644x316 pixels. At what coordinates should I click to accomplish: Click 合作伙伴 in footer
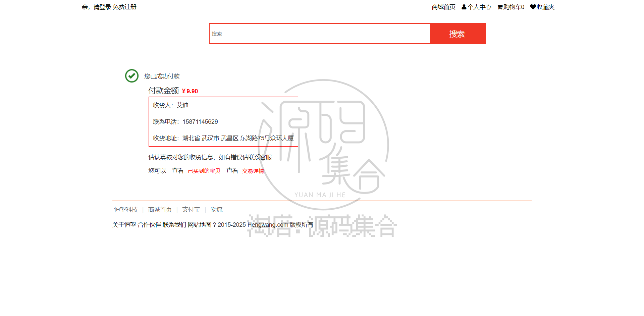tap(149, 225)
